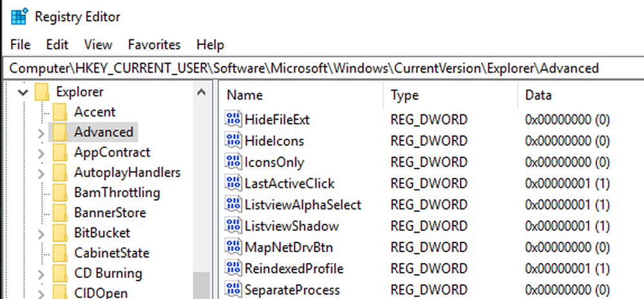The width and height of the screenshot is (644, 299).
Task: Select the AutoplayHandlers folder icon
Action: [60, 172]
